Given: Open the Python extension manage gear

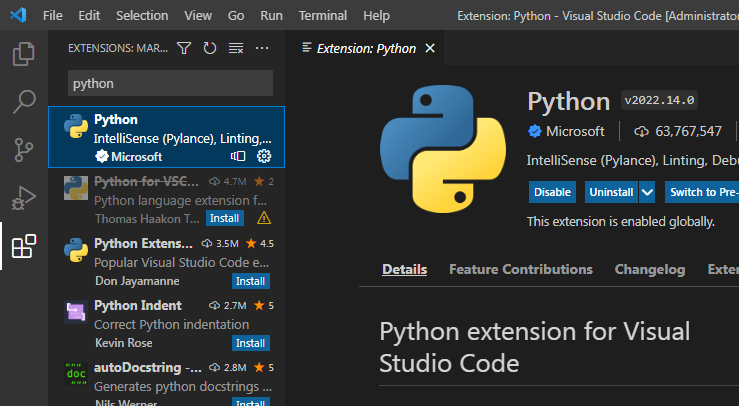Looking at the screenshot, I should coord(264,156).
